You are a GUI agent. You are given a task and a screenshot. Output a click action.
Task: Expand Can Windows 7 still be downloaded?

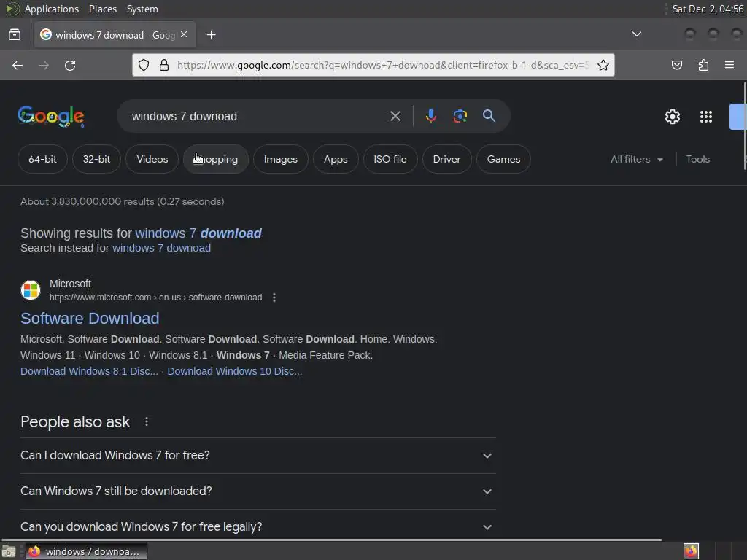tap(258, 491)
